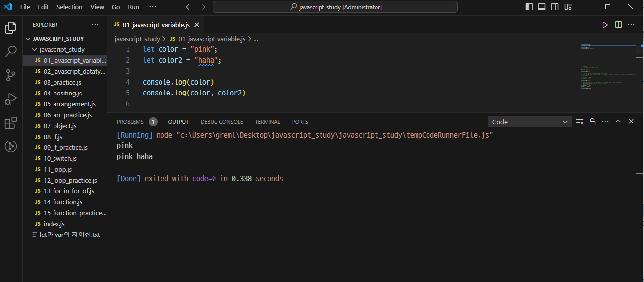Switch to the DEBUG CONSOLE tab
Viewport: 644px width, 282px height.
coord(222,122)
